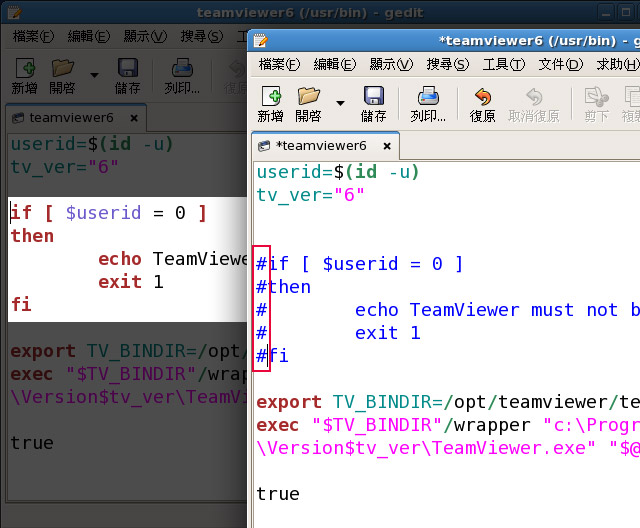
Task: Click New (新增) icon in background gedit window
Action: click(x=25, y=68)
